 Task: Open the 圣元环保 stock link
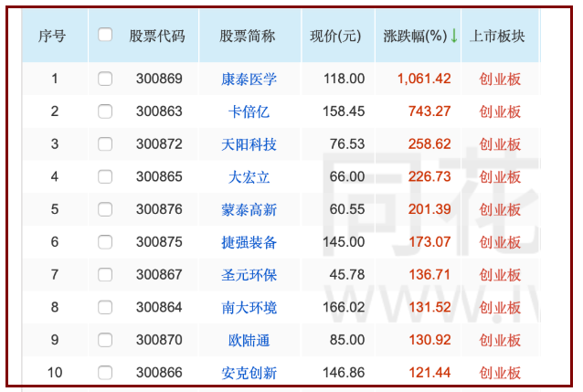[249, 275]
